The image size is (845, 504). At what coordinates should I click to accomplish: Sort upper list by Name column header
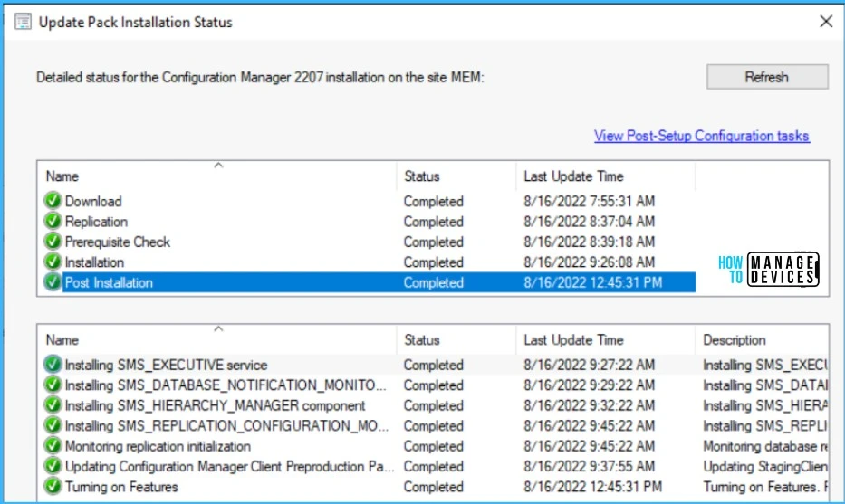pos(217,176)
